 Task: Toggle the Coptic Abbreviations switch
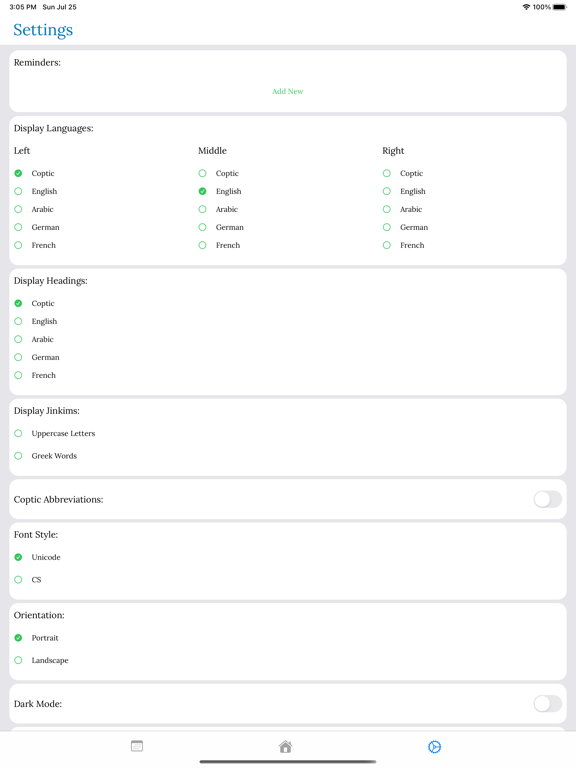click(548, 500)
